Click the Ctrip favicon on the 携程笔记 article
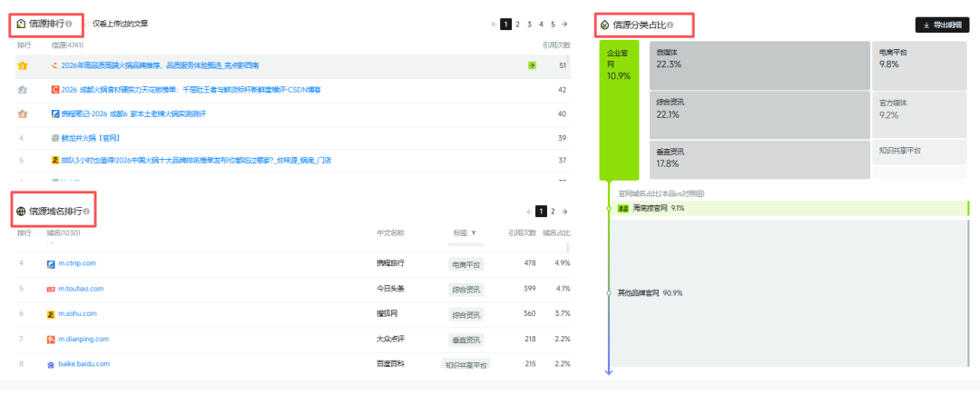This screenshot has height=395, width=980. [x=55, y=114]
